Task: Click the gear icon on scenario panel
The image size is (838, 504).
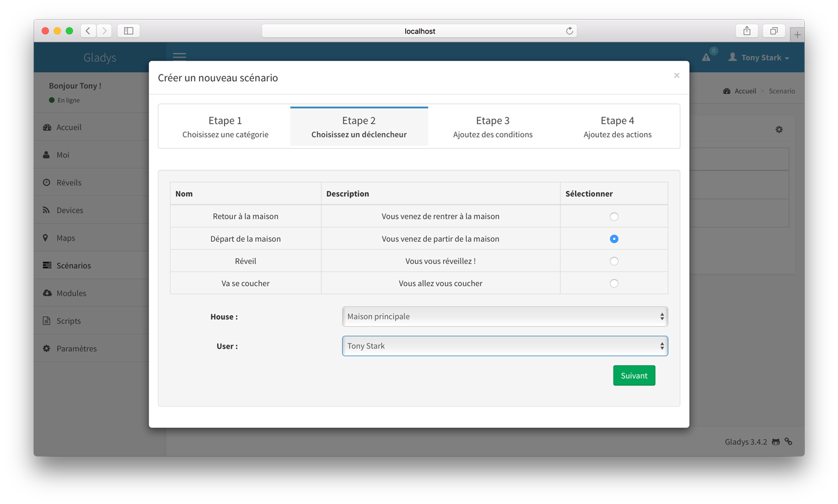Action: click(x=779, y=129)
